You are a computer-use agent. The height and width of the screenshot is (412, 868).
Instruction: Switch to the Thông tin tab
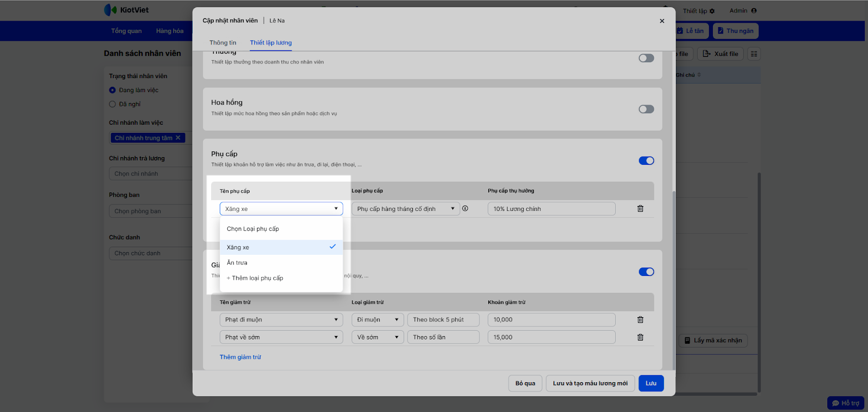(x=223, y=43)
